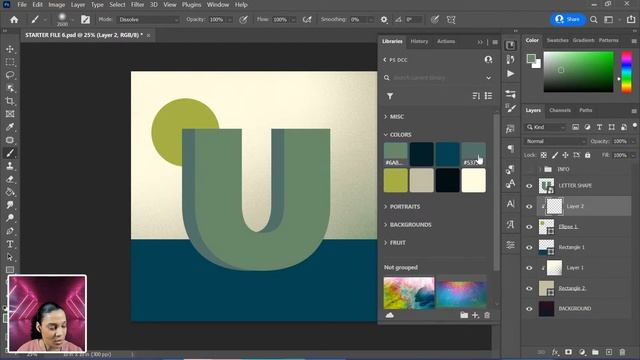The width and height of the screenshot is (640, 360).
Task: Open the Kind filter dropdown
Action: pyautogui.click(x=546, y=127)
